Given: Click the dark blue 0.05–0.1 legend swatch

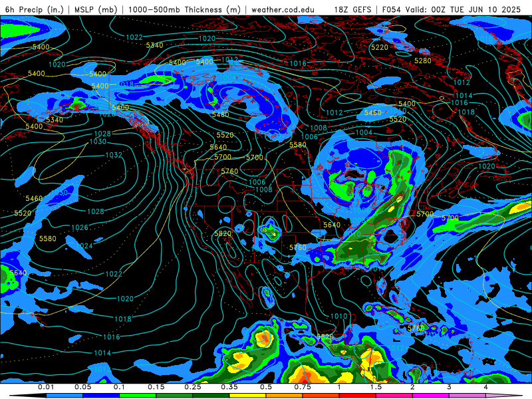Looking at the screenshot, I should [x=101, y=396].
